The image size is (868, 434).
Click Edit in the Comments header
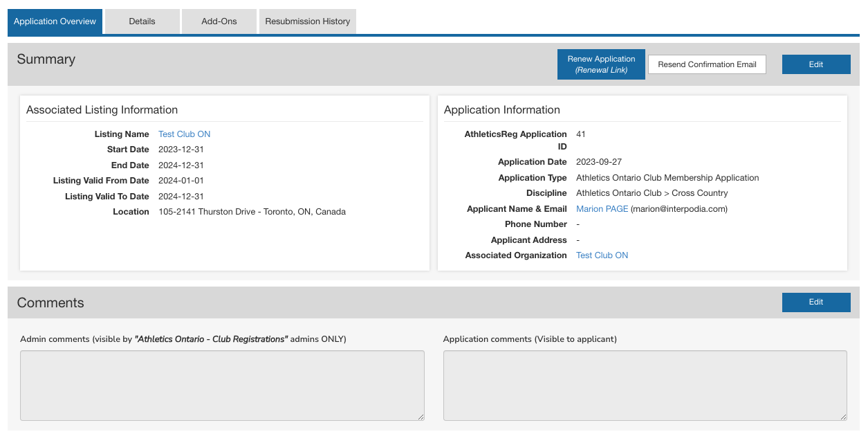815,302
